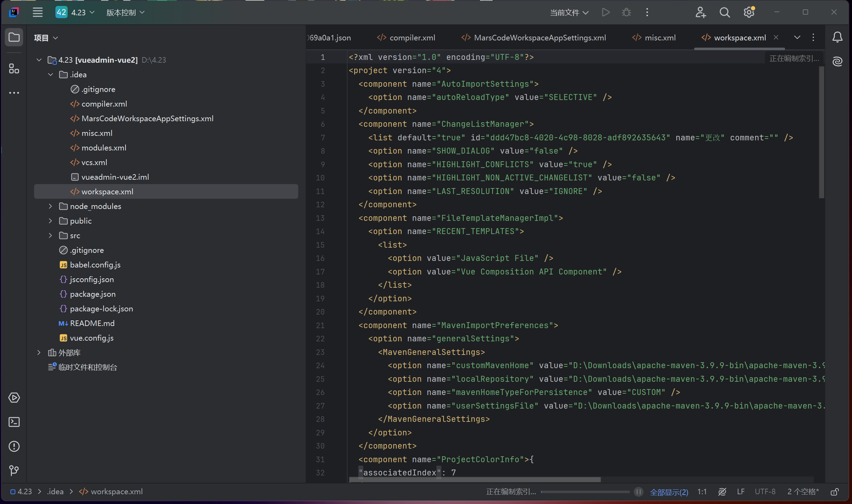The height and width of the screenshot is (504, 852).
Task: Open the AI assistant spiral icon
Action: pyautogui.click(x=837, y=62)
